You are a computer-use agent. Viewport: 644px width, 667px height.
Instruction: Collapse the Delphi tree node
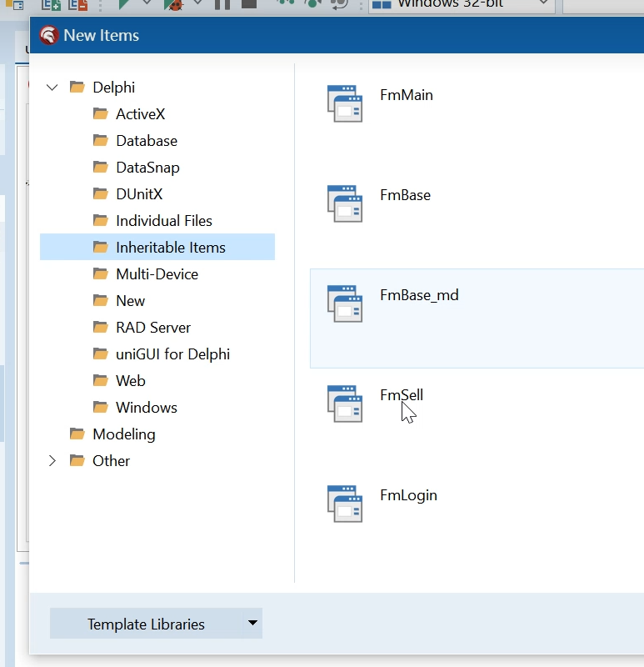point(52,88)
